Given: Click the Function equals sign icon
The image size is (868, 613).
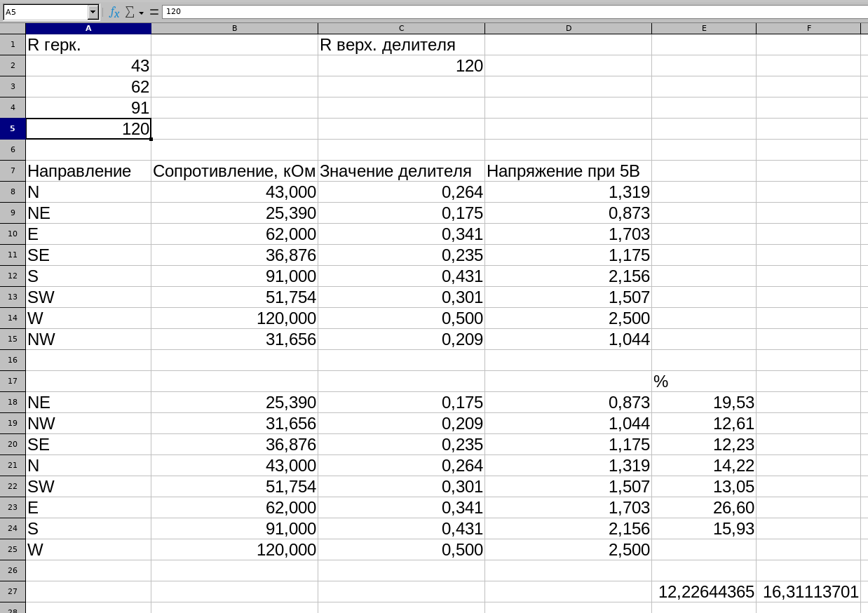Looking at the screenshot, I should pos(154,12).
